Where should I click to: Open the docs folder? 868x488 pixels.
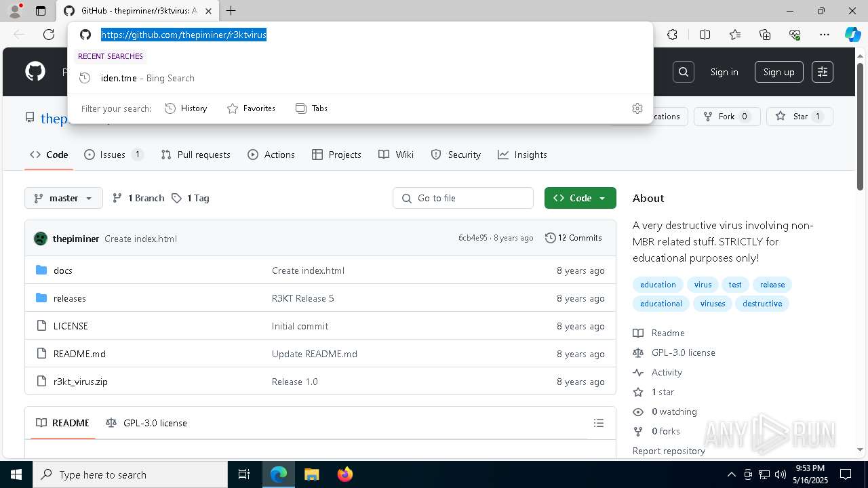click(x=63, y=270)
